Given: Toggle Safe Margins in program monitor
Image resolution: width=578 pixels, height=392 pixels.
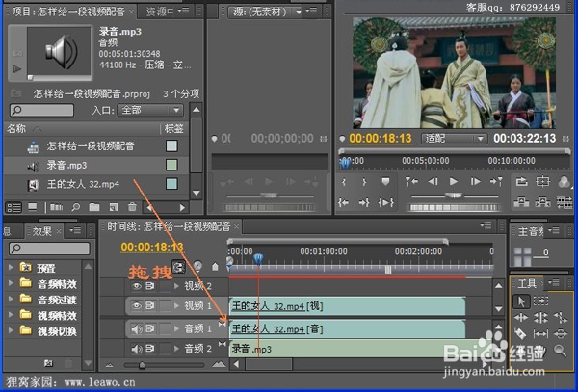Looking at the screenshot, I should 542,181.
